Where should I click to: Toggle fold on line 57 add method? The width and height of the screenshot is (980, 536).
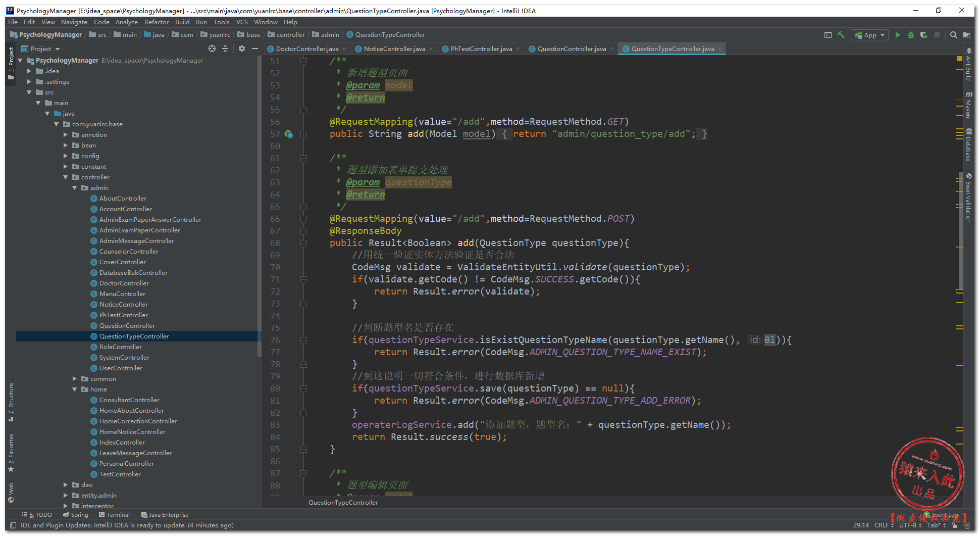point(303,134)
